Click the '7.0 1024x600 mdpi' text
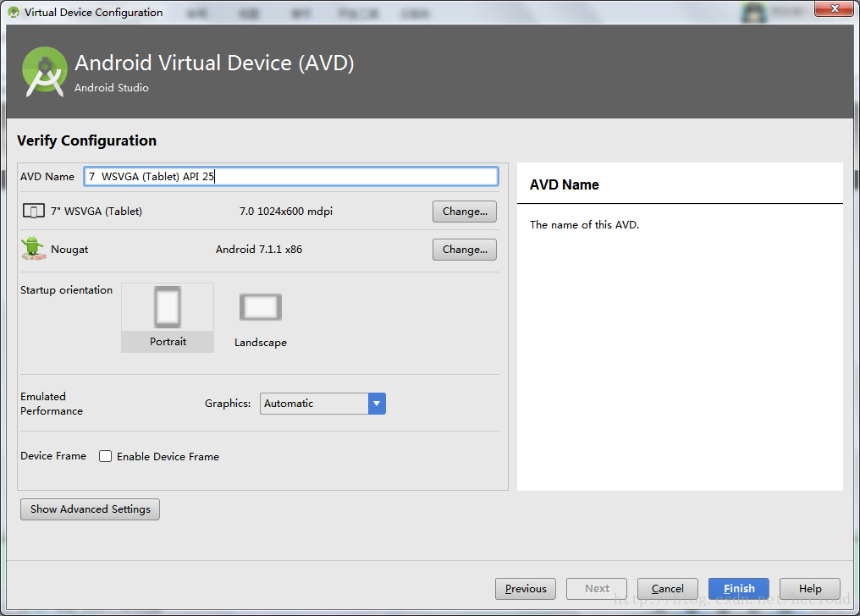This screenshot has width=860, height=616. point(286,211)
